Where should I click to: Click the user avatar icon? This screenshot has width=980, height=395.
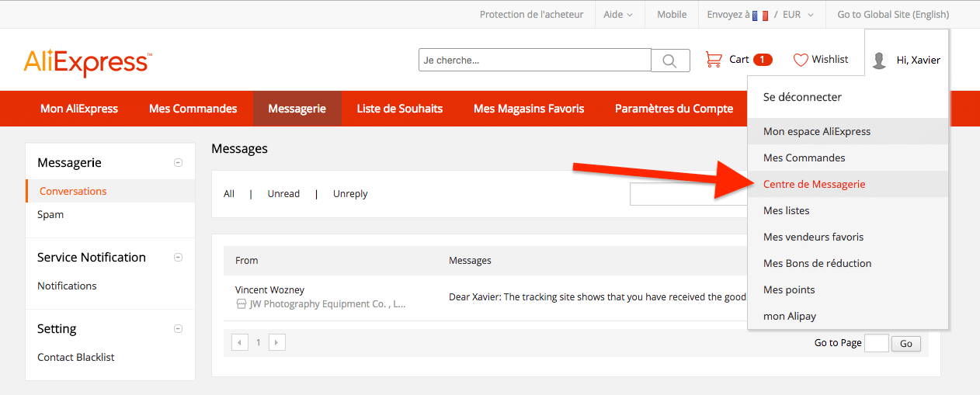(x=879, y=61)
